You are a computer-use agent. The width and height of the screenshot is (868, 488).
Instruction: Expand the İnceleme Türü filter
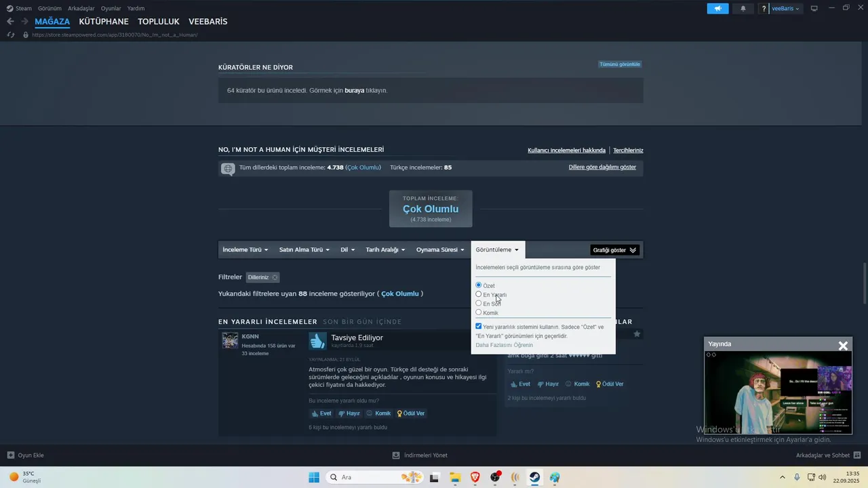245,249
